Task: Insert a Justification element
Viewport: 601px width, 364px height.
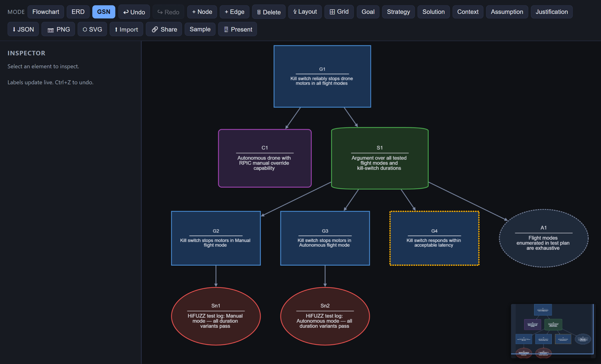Action: [x=552, y=12]
